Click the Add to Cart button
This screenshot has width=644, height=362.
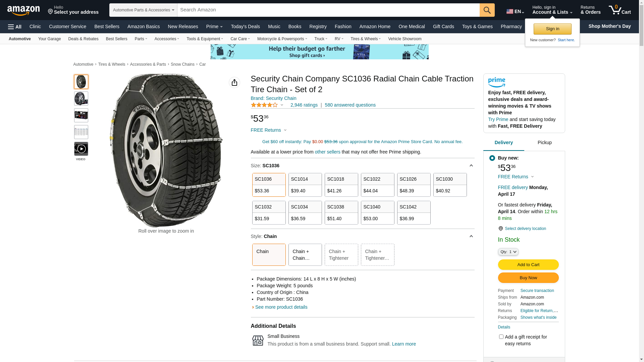(x=528, y=265)
